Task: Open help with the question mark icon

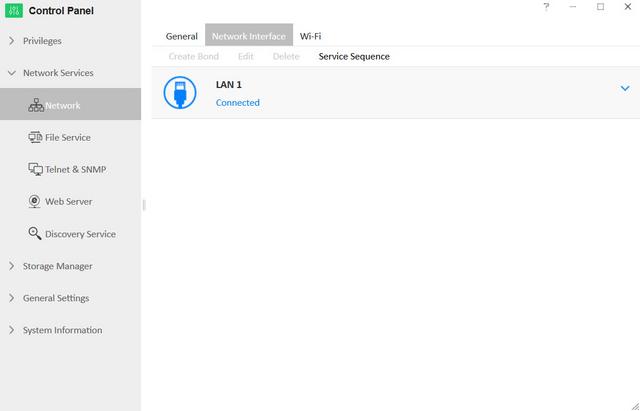Action: click(546, 7)
